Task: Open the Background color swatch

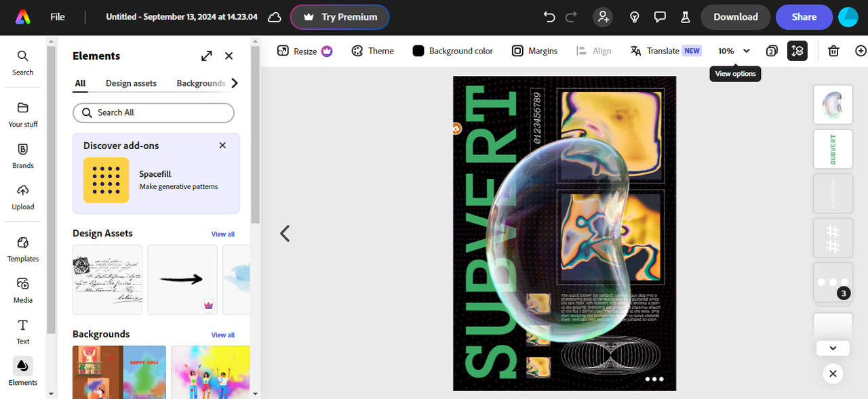Action: [x=452, y=51]
